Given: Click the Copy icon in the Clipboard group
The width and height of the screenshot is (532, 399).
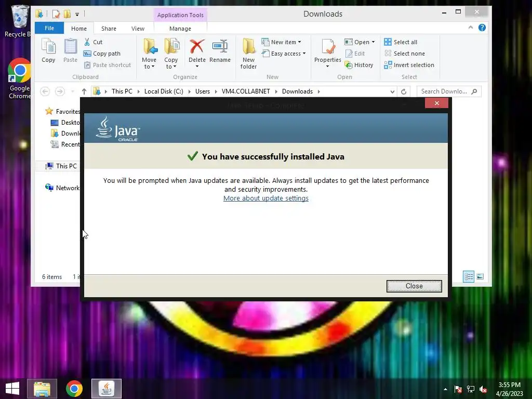Looking at the screenshot, I should [x=48, y=50].
